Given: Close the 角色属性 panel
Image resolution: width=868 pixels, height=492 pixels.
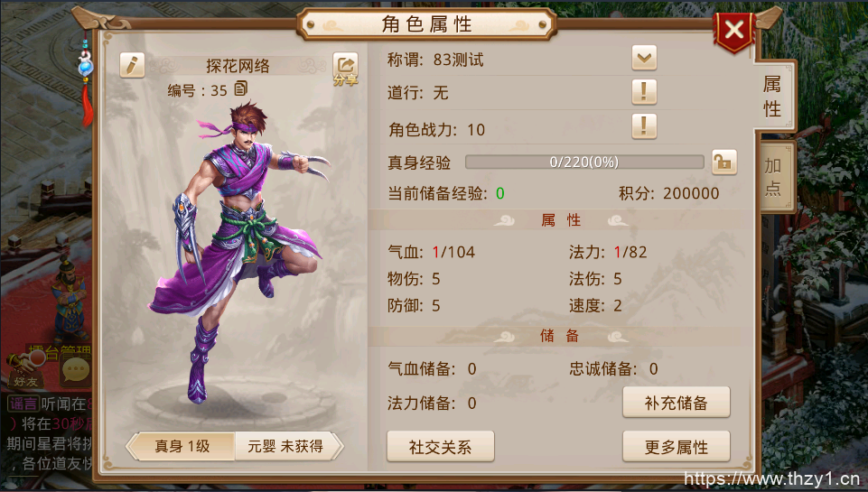Looking at the screenshot, I should coord(734,31).
